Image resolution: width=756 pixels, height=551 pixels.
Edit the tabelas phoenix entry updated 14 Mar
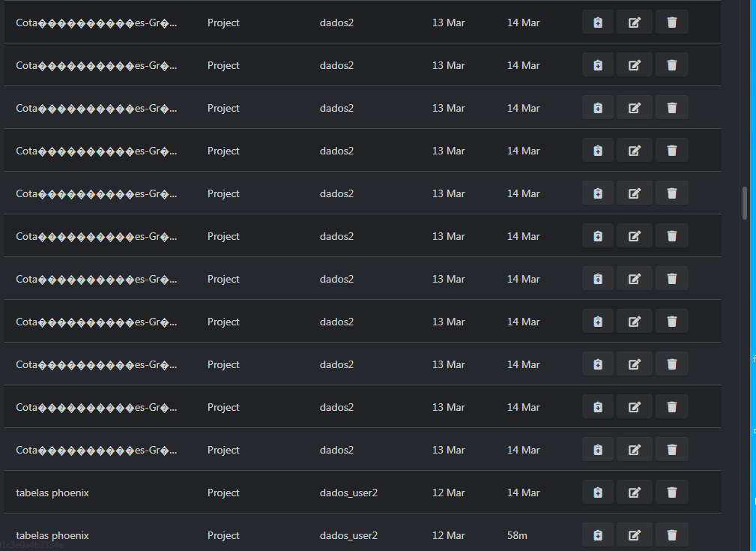pos(634,493)
